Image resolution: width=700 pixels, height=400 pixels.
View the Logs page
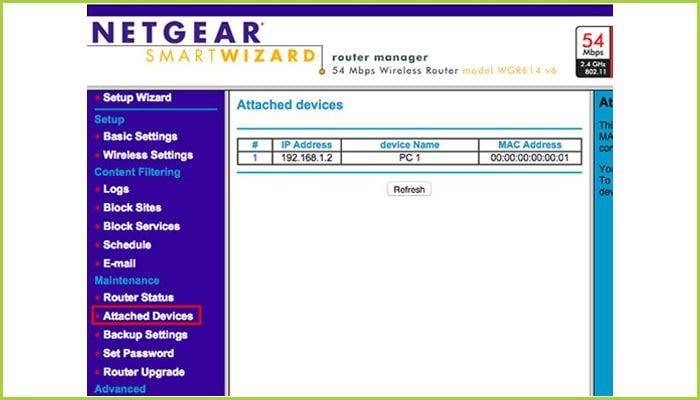coord(116,189)
